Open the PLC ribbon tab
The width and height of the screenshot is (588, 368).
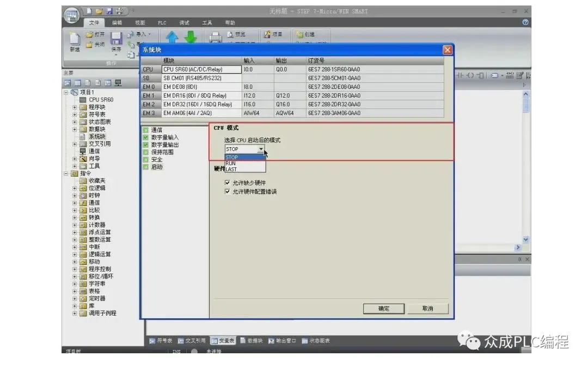162,22
